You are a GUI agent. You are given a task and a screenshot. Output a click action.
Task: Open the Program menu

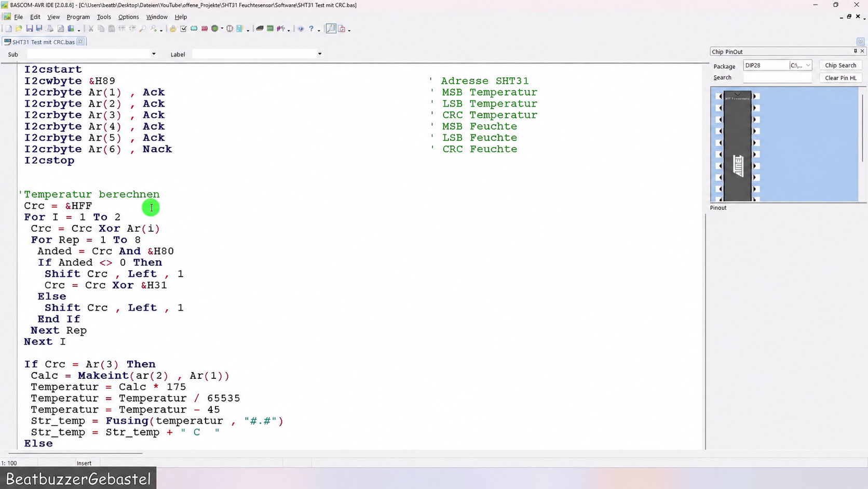click(x=78, y=17)
